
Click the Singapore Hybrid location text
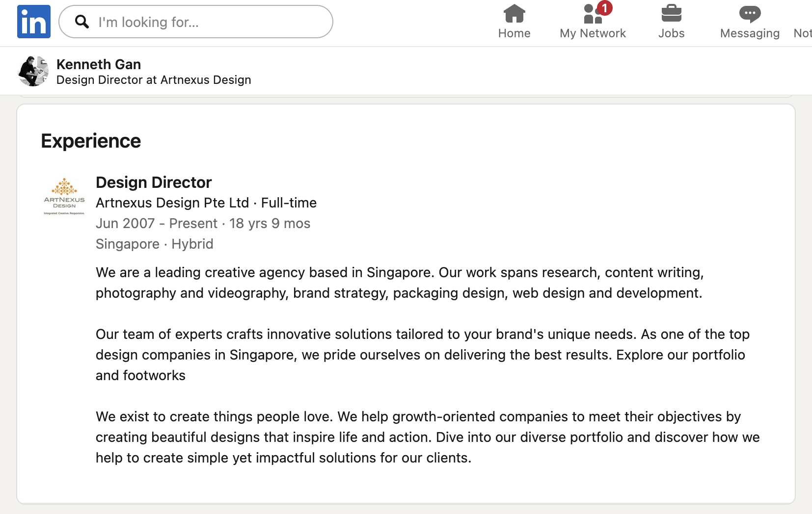click(154, 244)
